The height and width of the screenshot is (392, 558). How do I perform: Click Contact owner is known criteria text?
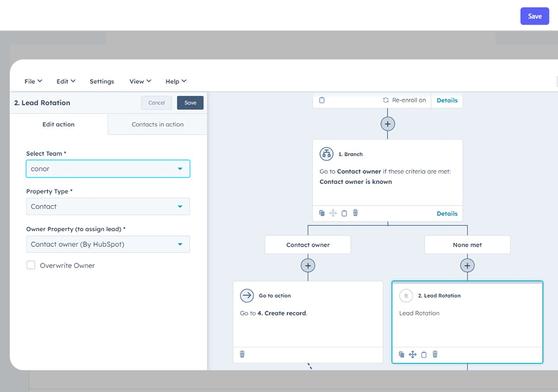coord(355,182)
